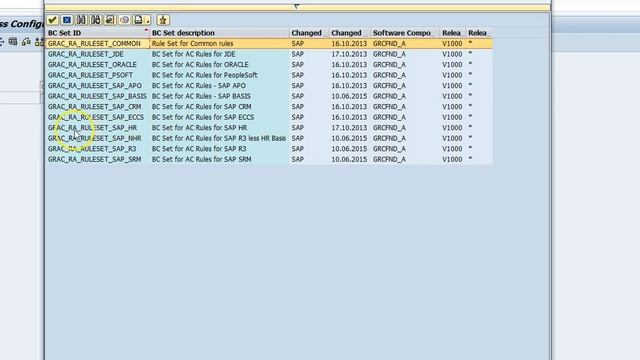This screenshot has width=640, height=360.
Task: Select GRAC_RA_RULESET_SAP_ECCS entry
Action: point(96,117)
